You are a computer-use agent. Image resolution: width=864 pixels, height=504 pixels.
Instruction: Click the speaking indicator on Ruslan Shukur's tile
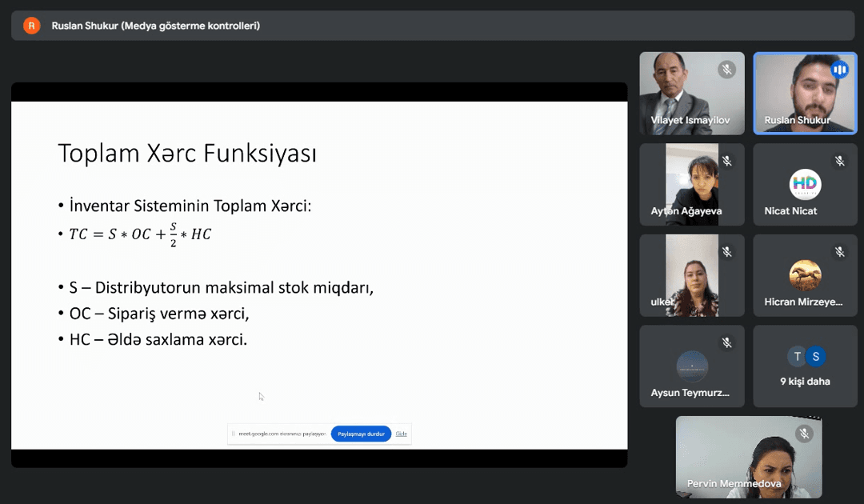pyautogui.click(x=839, y=70)
